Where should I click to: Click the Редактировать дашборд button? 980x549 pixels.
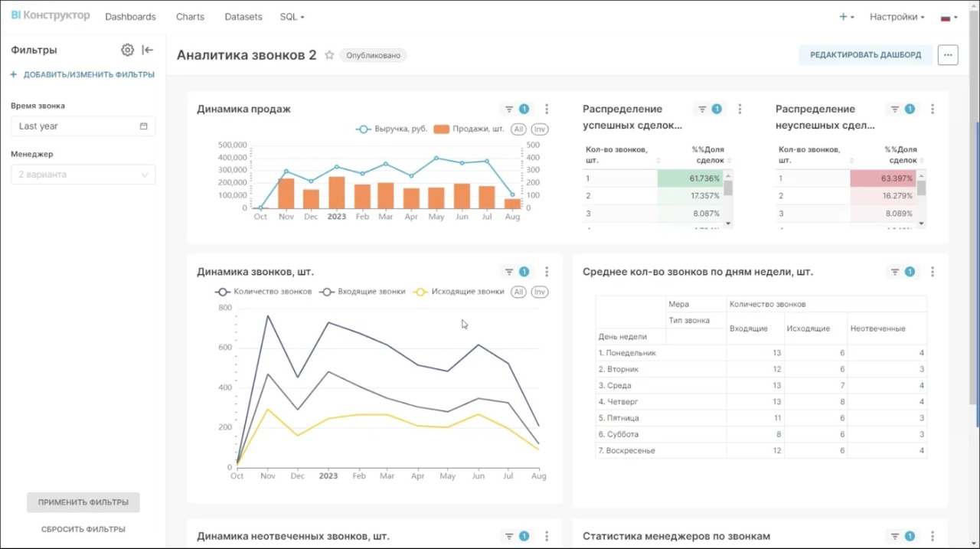tap(865, 55)
